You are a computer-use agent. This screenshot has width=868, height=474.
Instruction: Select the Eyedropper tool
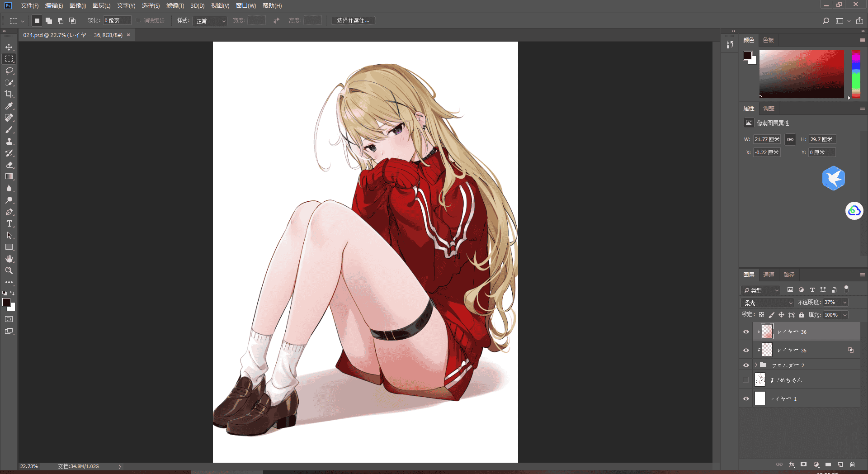click(x=9, y=106)
